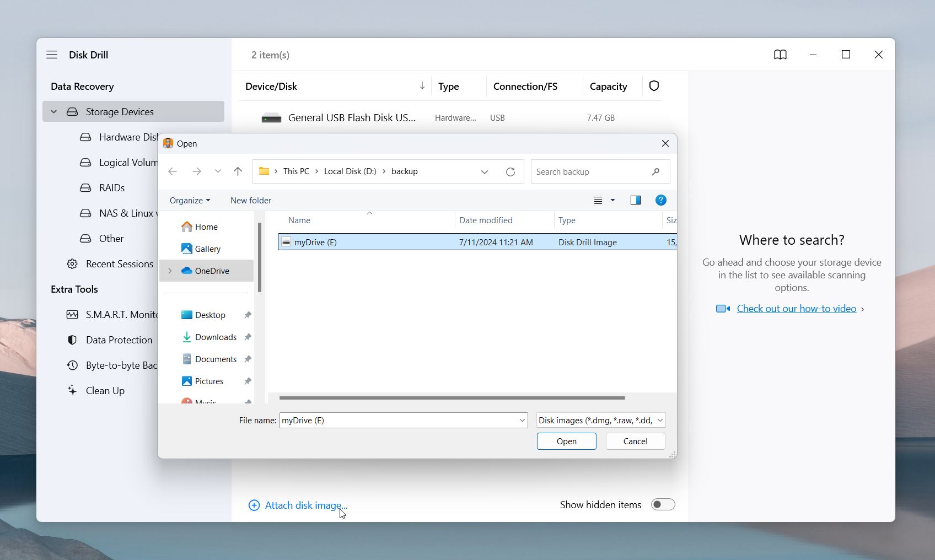The height and width of the screenshot is (560, 935).
Task: Click the search magnifier icon
Action: pos(655,171)
